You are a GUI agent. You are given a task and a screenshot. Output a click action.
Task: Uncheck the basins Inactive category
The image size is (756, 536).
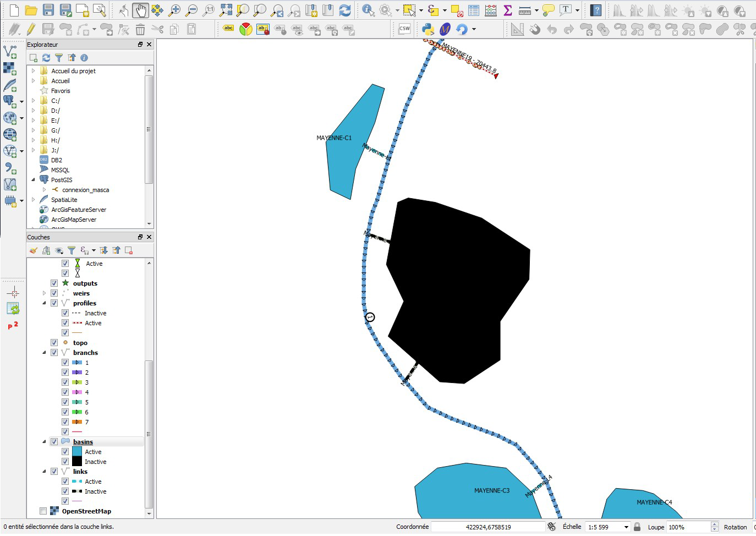pos(65,462)
